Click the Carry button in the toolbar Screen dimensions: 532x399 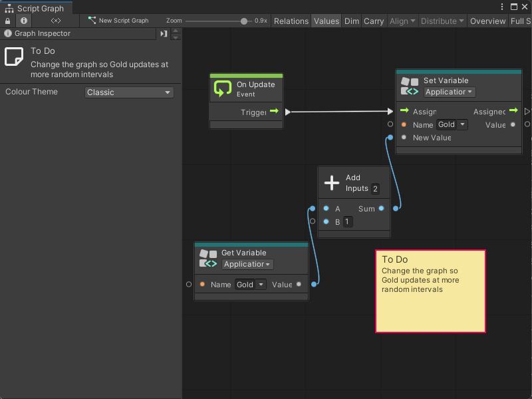click(374, 21)
